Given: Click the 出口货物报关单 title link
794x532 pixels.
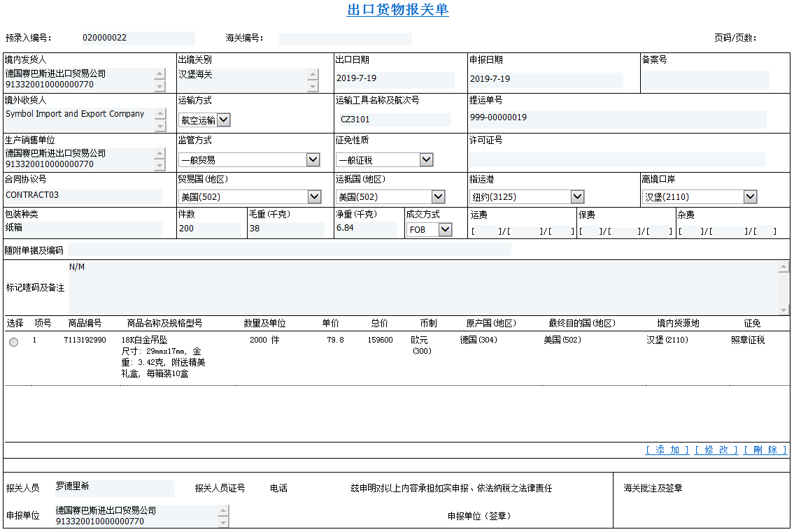Looking at the screenshot, I should click(x=397, y=10).
